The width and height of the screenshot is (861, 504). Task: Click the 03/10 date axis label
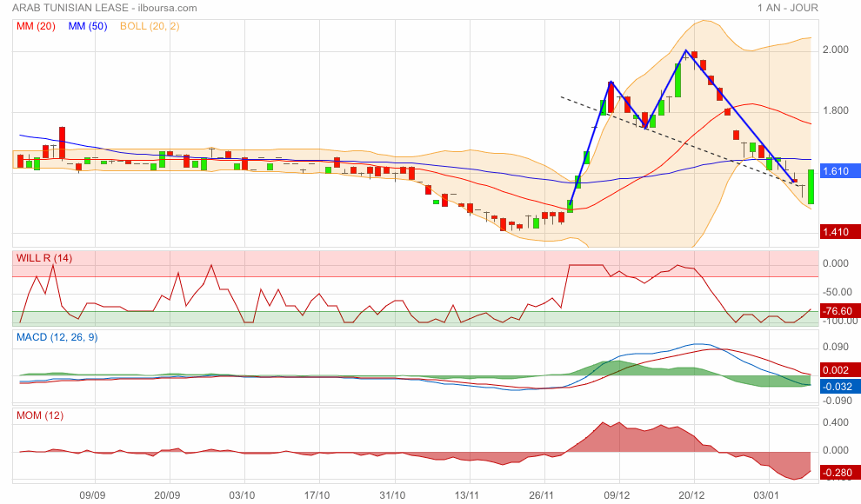[x=242, y=495]
